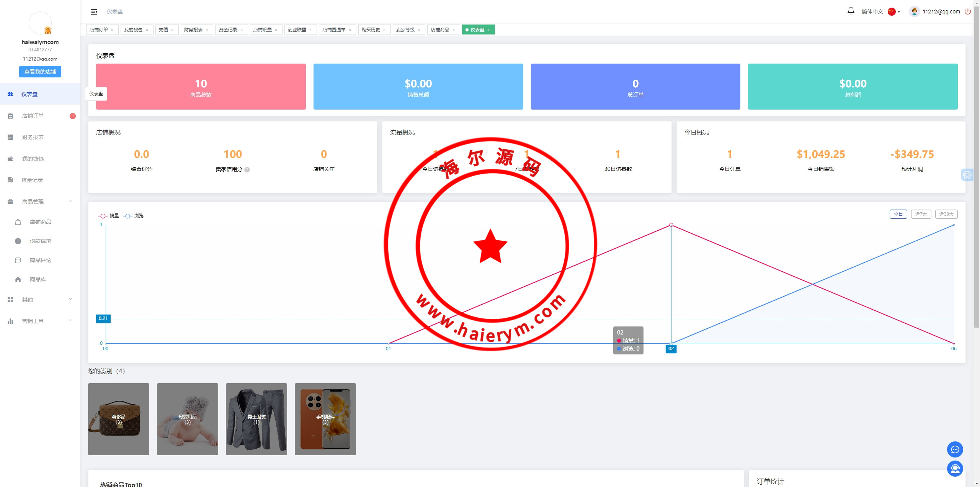Screen dimensions: 980x487
Task: Click the pink 商品总数 card
Action: click(201, 87)
